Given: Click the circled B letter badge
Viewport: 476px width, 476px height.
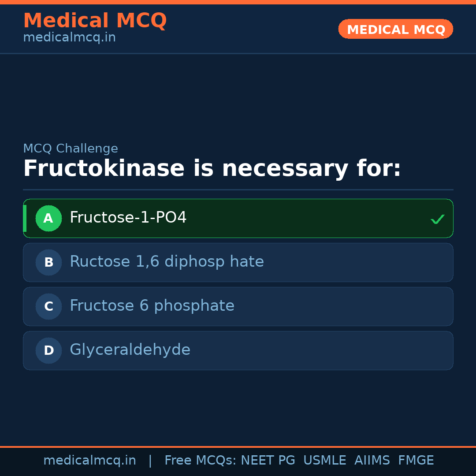Looking at the screenshot, I should click(48, 262).
